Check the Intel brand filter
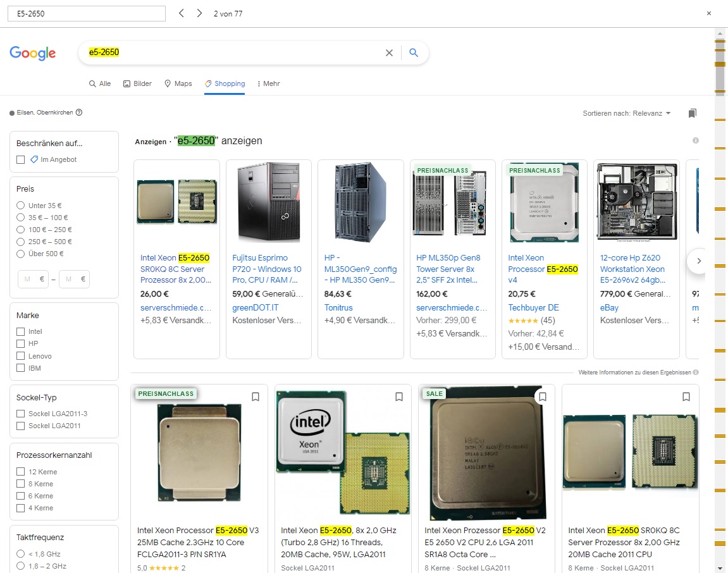The height and width of the screenshot is (573, 728). point(20,331)
